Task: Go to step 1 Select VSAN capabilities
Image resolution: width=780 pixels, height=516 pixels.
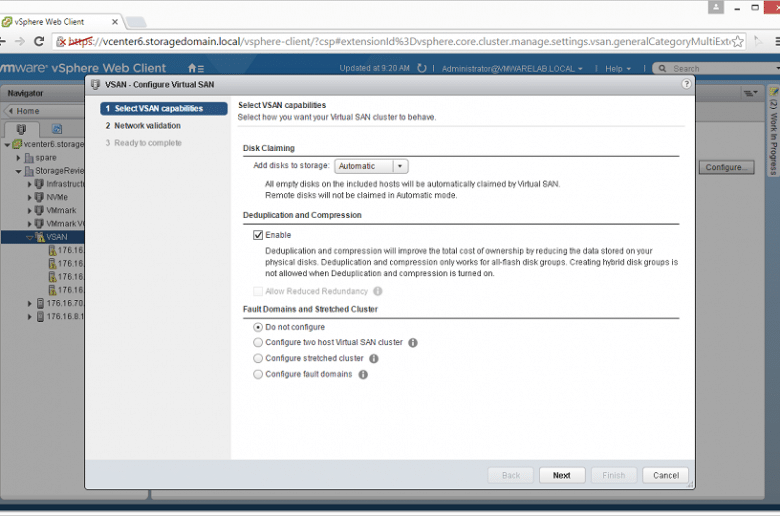Action: [164, 108]
